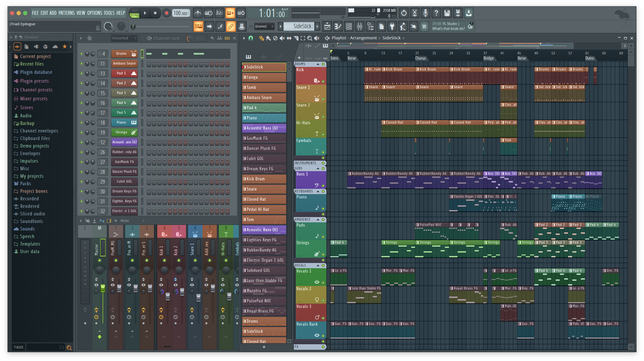Image resolution: width=644 pixels, height=361 pixels.
Task: Open the Unsorted channel filter dropdown
Action: point(124,38)
